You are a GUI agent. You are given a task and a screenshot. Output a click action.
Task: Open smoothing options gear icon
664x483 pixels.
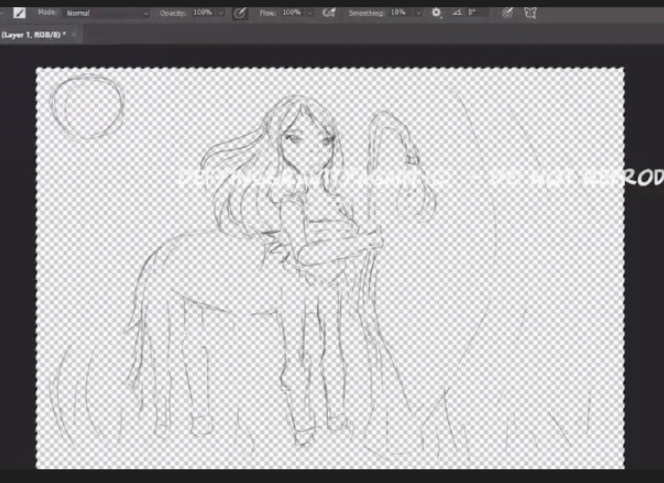click(x=436, y=13)
